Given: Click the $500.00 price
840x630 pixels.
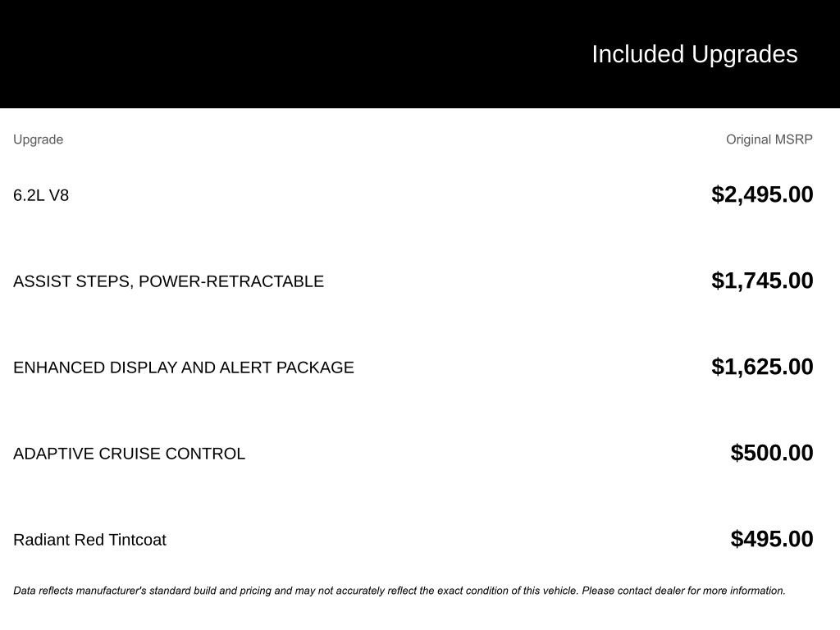Looking at the screenshot, I should coord(772,453).
